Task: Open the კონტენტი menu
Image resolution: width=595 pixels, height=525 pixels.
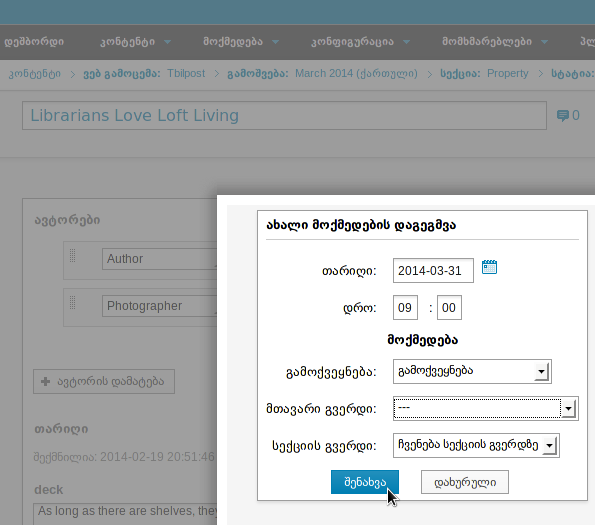Action: [135, 42]
